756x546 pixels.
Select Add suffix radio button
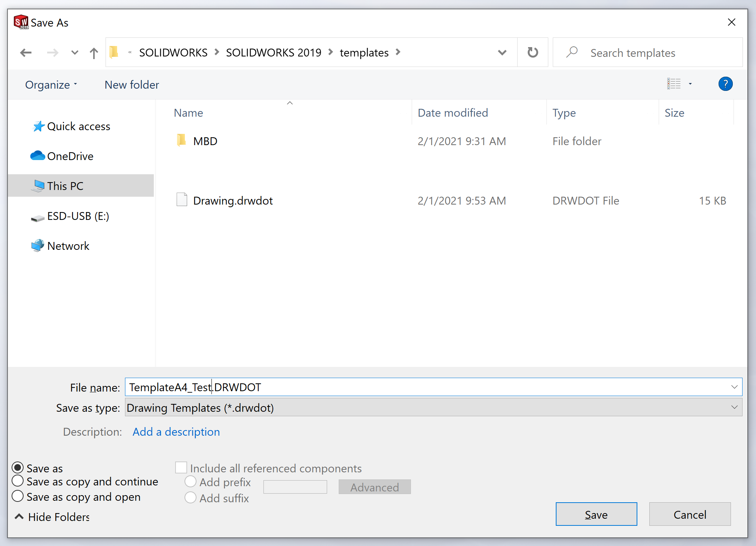coord(190,497)
